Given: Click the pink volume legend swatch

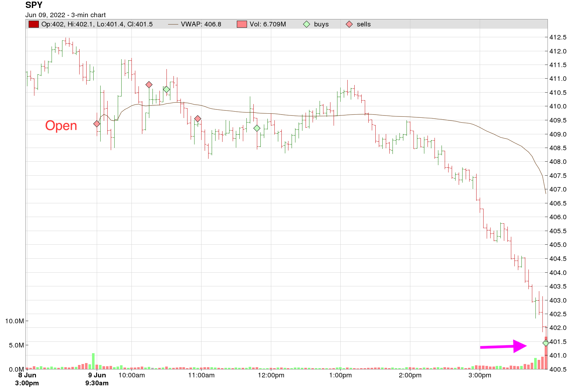Looking at the screenshot, I should (242, 24).
